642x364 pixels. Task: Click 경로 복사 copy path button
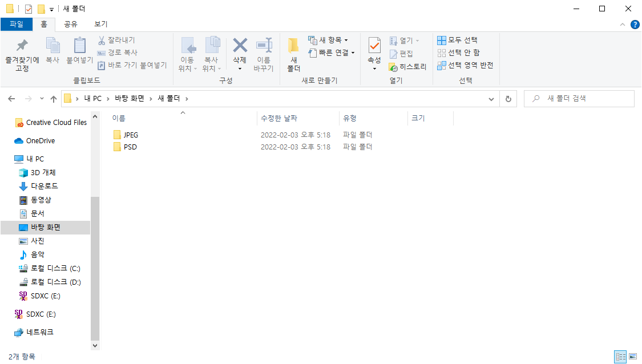[118, 53]
